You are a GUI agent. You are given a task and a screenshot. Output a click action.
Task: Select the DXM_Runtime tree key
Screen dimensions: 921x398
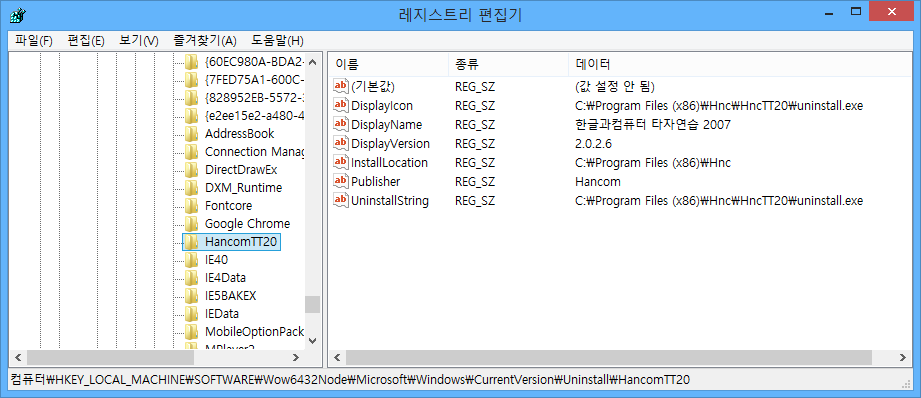click(243, 188)
